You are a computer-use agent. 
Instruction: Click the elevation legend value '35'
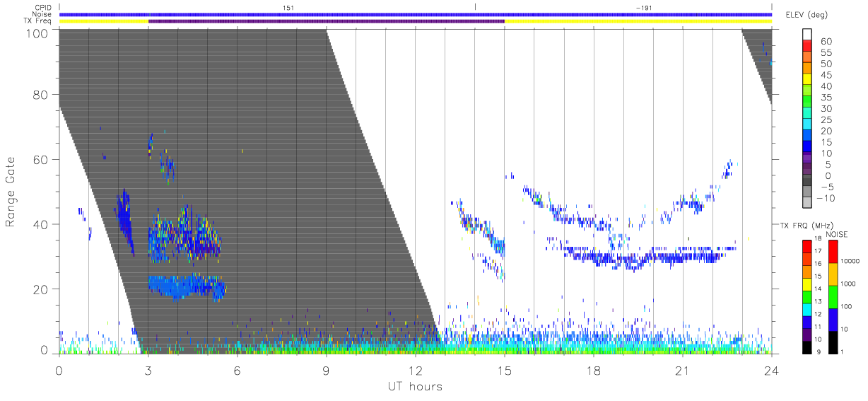coord(826,98)
